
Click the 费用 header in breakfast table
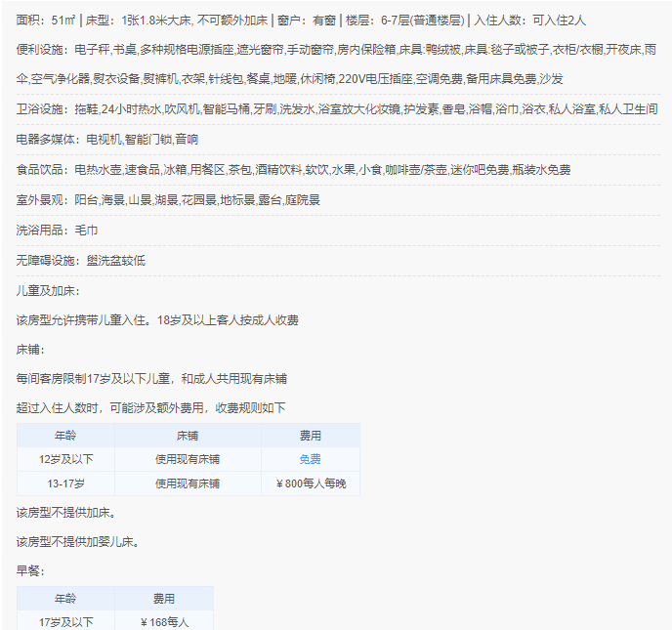[164, 599]
